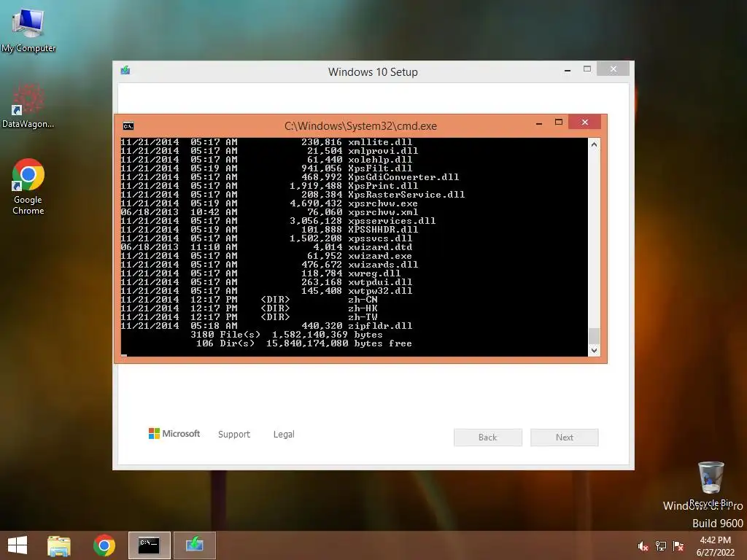Open Chrome from the taskbar

point(104,545)
